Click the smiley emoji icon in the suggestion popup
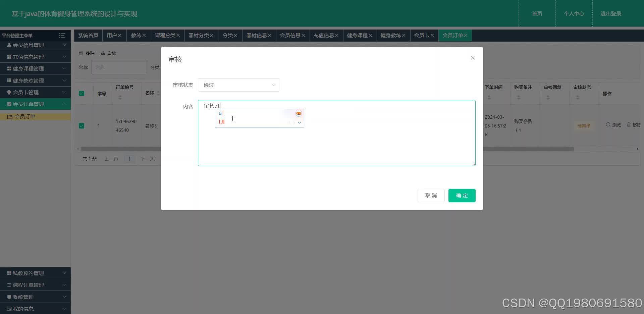The height and width of the screenshot is (314, 644). click(x=298, y=113)
